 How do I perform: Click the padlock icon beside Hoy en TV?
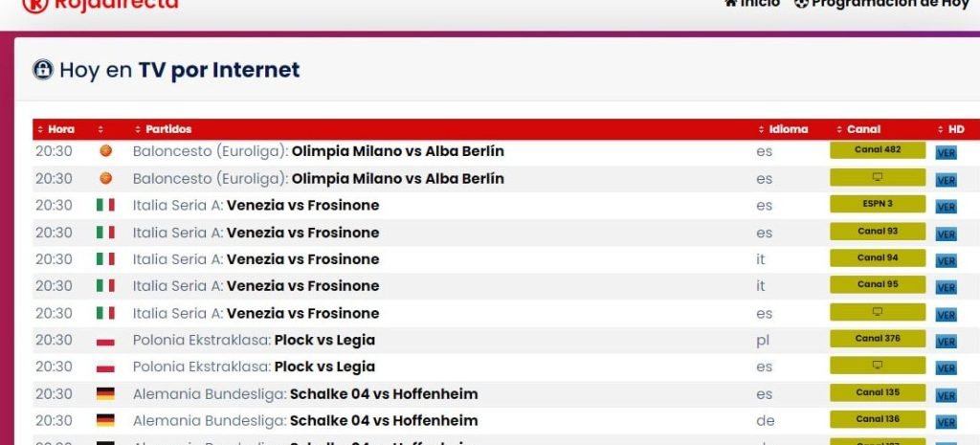(43, 70)
